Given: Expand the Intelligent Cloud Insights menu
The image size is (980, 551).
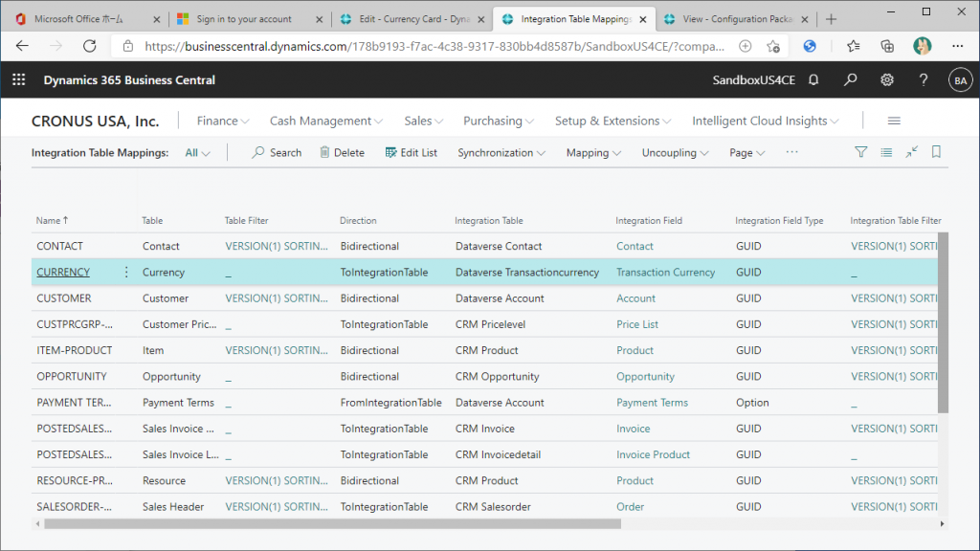Looking at the screenshot, I should 765,121.
